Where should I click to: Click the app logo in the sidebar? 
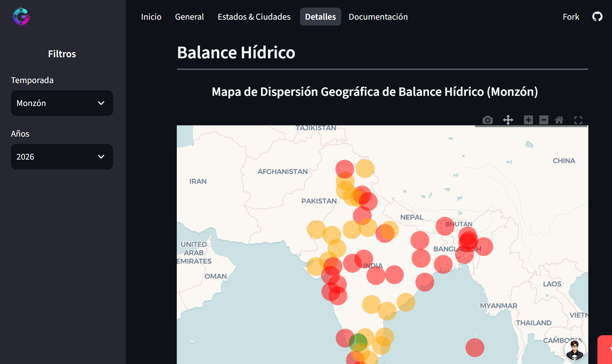click(21, 17)
